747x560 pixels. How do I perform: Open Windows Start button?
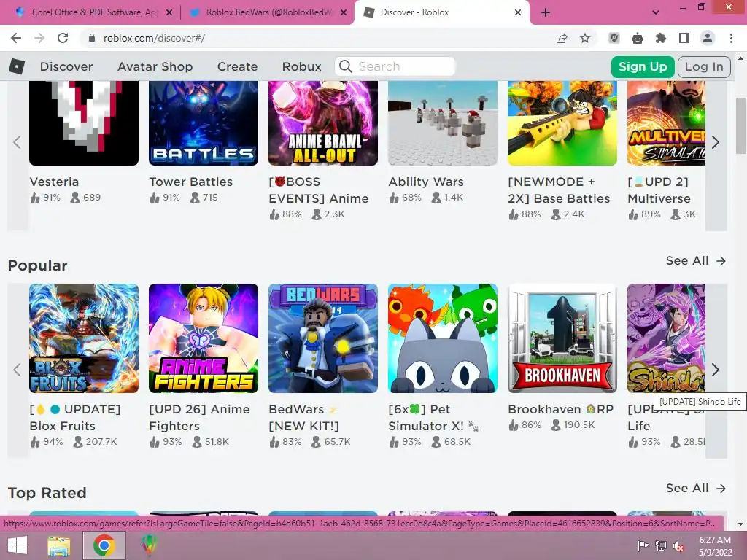pos(18,545)
